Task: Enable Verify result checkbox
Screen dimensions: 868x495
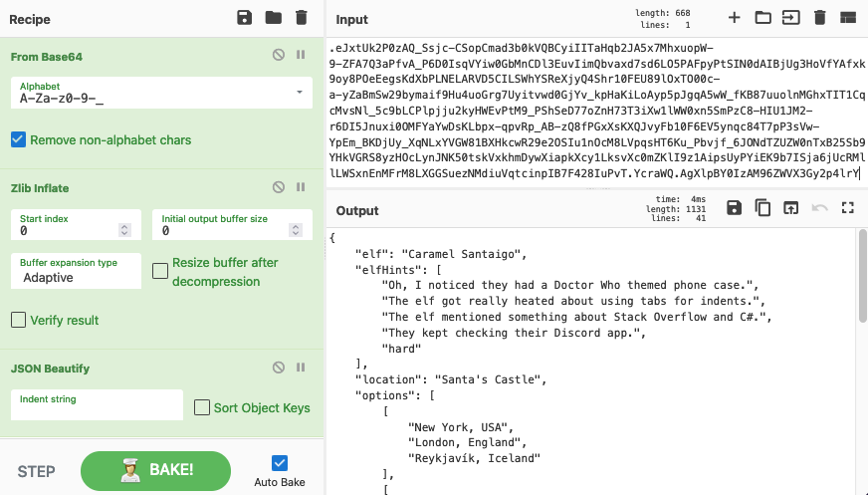Action: 18,320
